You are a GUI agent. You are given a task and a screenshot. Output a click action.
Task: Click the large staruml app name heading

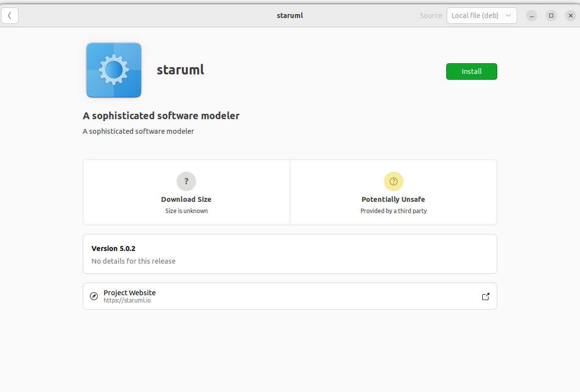(181, 70)
